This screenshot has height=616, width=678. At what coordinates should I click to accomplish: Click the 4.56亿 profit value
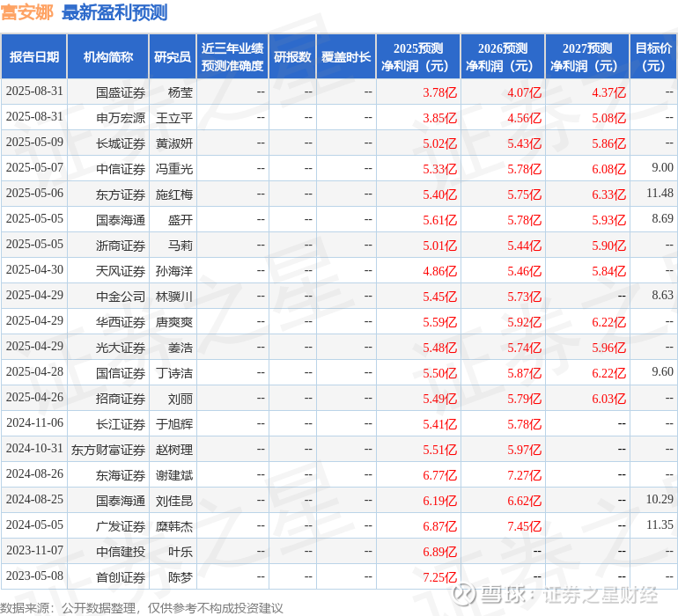pyautogui.click(x=525, y=118)
